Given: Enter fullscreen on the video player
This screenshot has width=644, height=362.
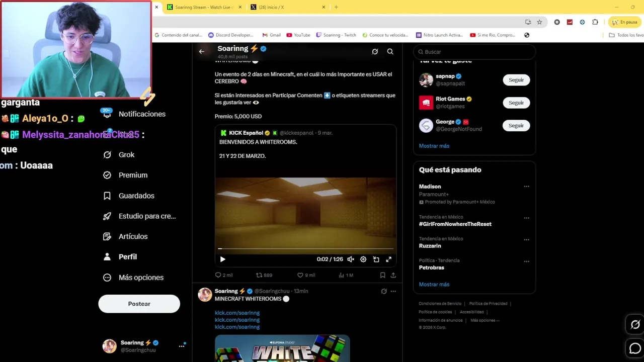Looking at the screenshot, I should [388, 259].
